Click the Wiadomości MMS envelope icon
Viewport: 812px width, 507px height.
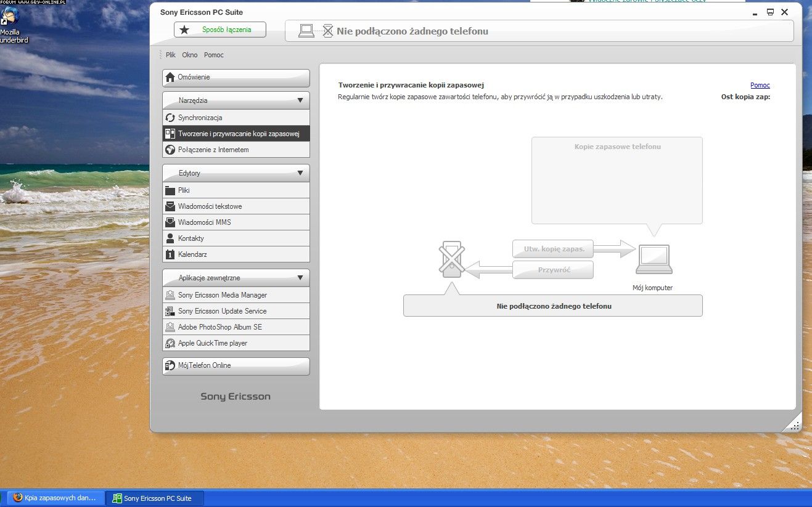point(170,222)
